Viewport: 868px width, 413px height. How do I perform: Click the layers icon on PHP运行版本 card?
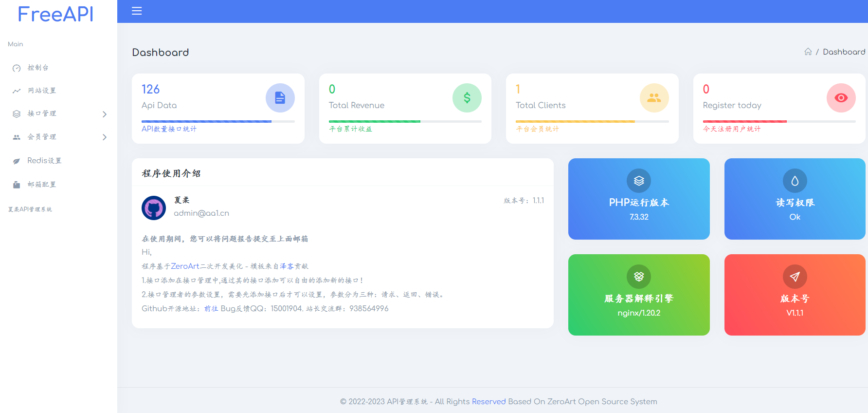[639, 181]
